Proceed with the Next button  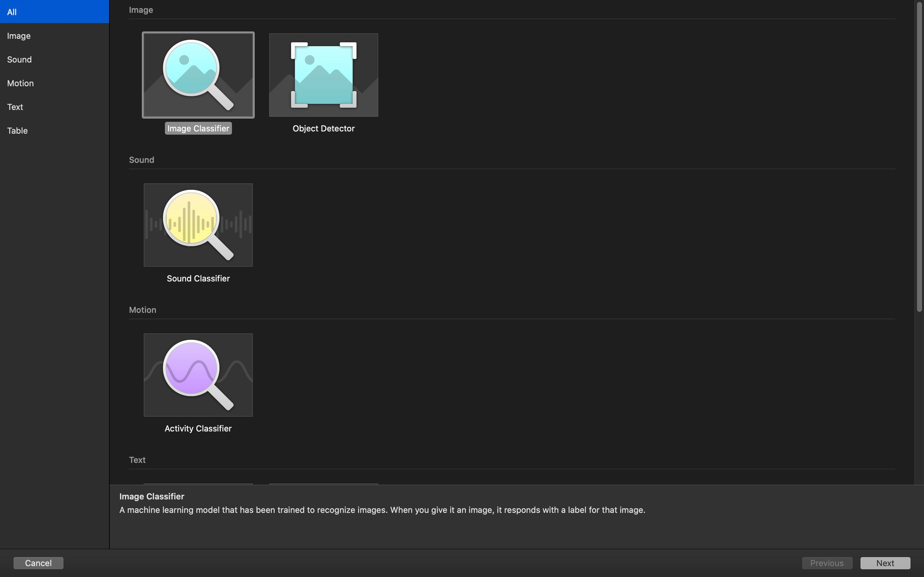(x=885, y=563)
